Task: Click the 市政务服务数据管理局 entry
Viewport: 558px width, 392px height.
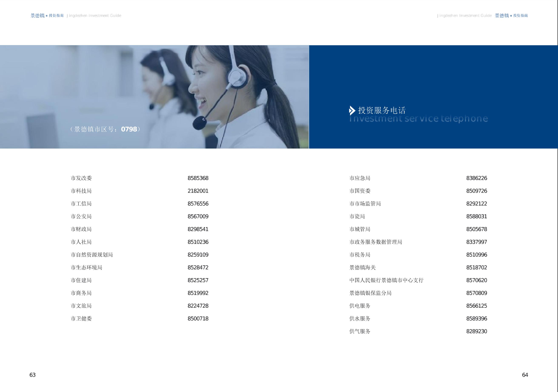Action: pos(376,242)
